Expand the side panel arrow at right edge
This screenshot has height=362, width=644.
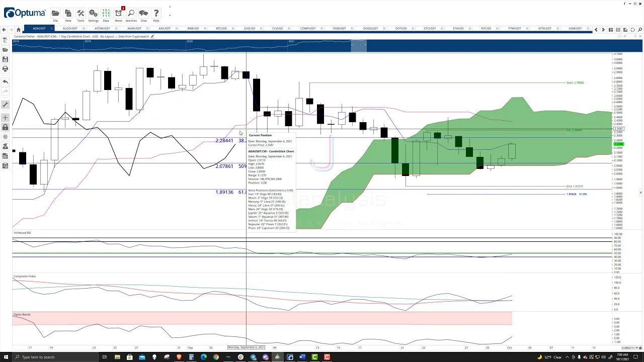640,193
